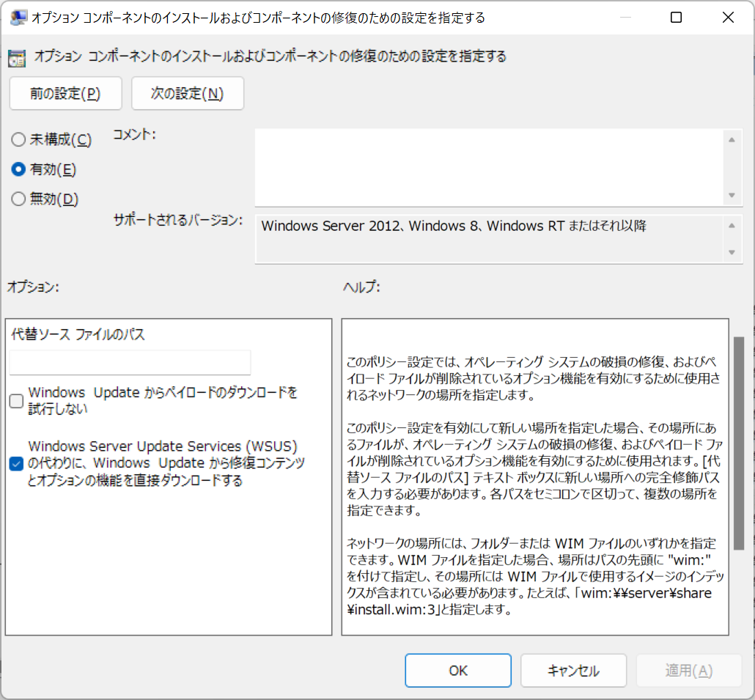Click the help paragraph starting ネットワークの場所には

tap(535, 576)
